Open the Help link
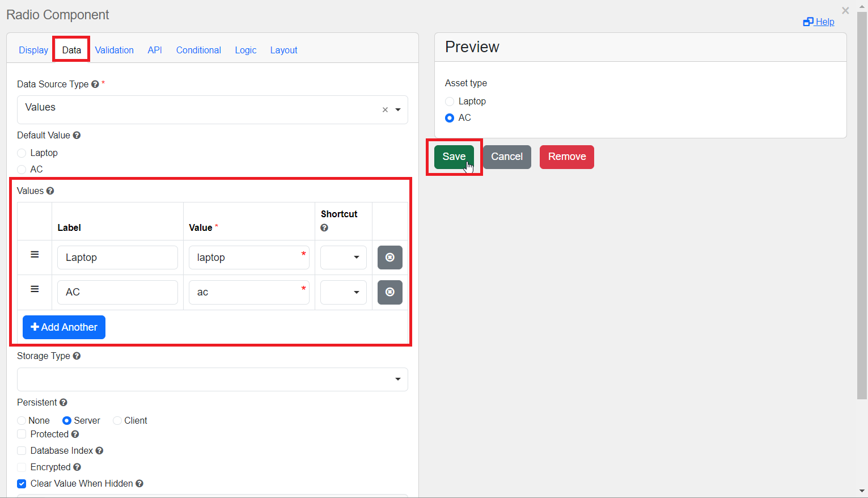The height and width of the screenshot is (498, 868). click(x=819, y=22)
